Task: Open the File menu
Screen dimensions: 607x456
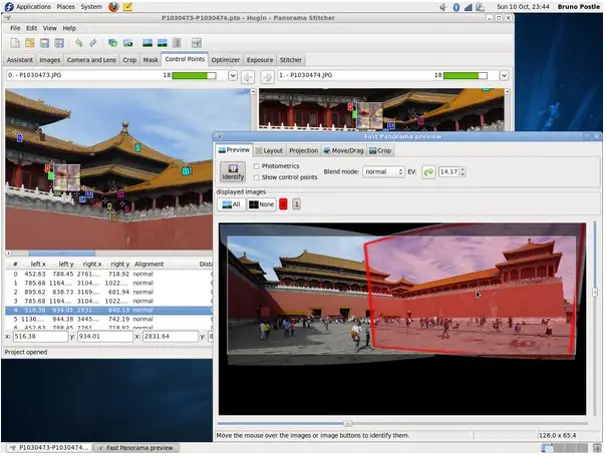Action: [15, 28]
